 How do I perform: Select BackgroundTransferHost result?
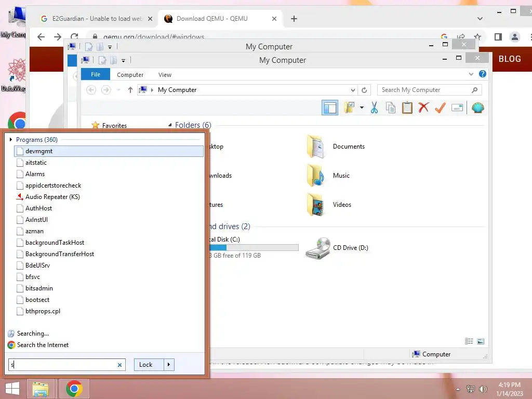[109, 254]
